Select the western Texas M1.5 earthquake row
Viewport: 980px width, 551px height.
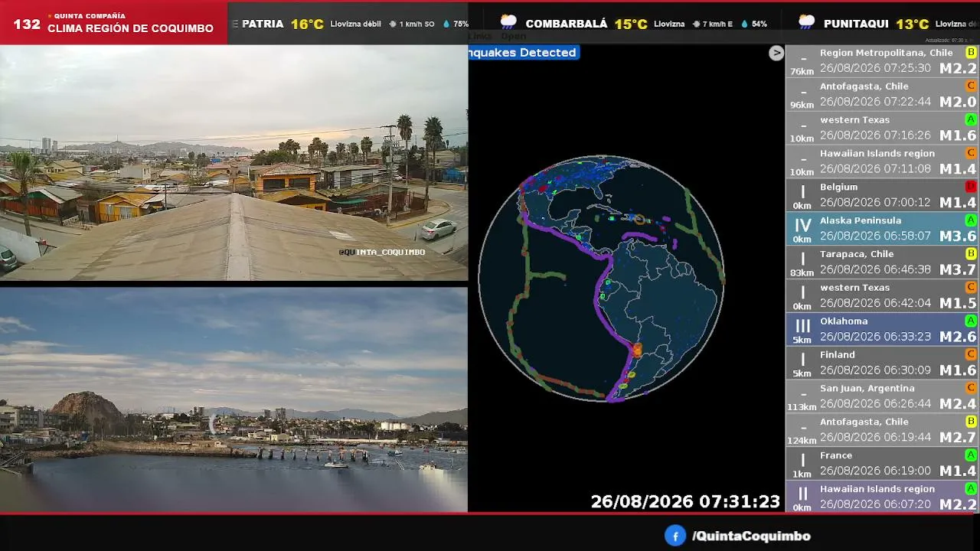coord(882,296)
